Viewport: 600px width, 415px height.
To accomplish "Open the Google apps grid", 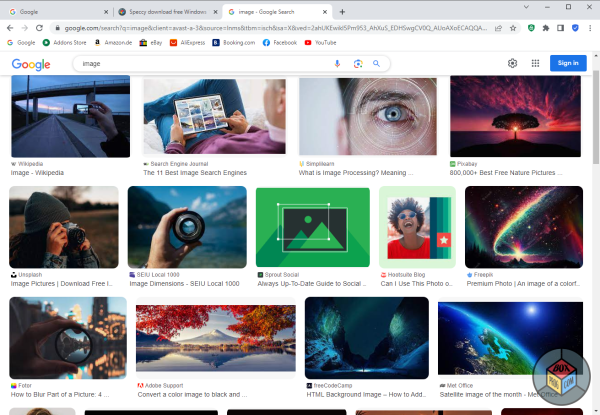I will [535, 63].
